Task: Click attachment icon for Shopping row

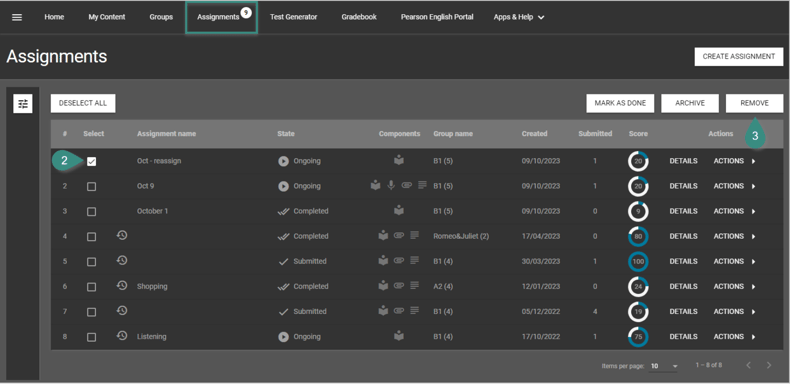Action: click(399, 286)
